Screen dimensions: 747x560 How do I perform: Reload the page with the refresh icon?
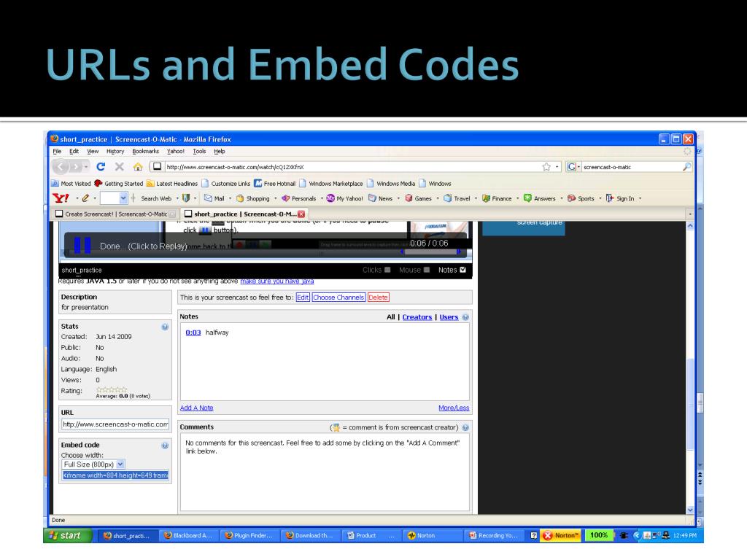(x=101, y=167)
